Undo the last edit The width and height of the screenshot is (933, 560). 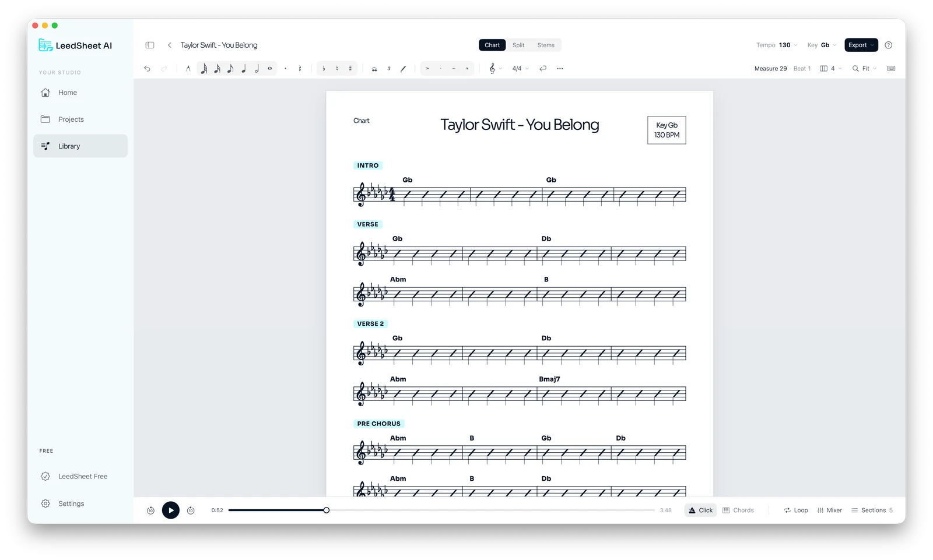pyautogui.click(x=147, y=69)
